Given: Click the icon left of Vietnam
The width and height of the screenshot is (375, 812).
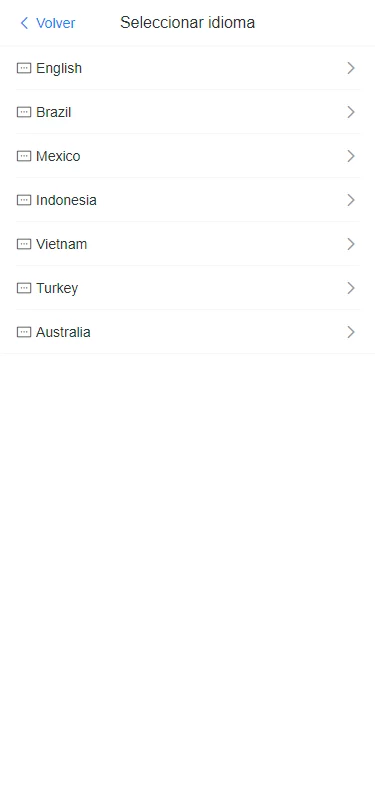Looking at the screenshot, I should 24,244.
